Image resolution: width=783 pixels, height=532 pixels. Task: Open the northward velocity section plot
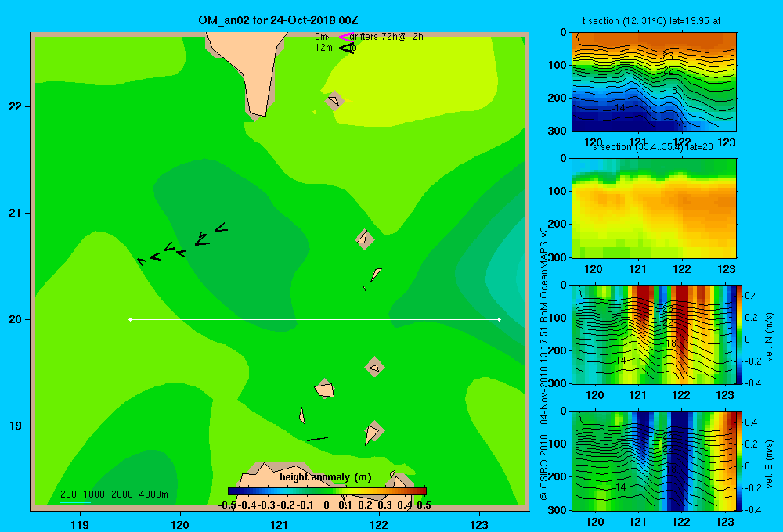pyautogui.click(x=654, y=334)
